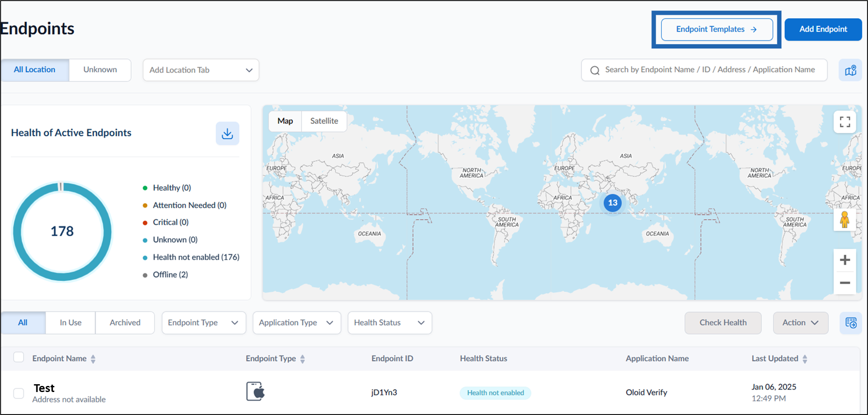Click the Health not enabled (176) legend entry
This screenshot has width=868, height=415.
(x=191, y=257)
